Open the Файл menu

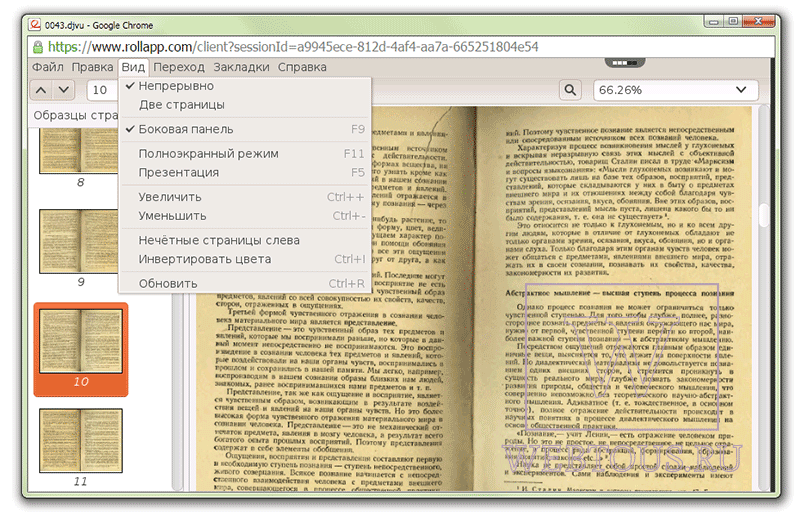pyautogui.click(x=48, y=67)
